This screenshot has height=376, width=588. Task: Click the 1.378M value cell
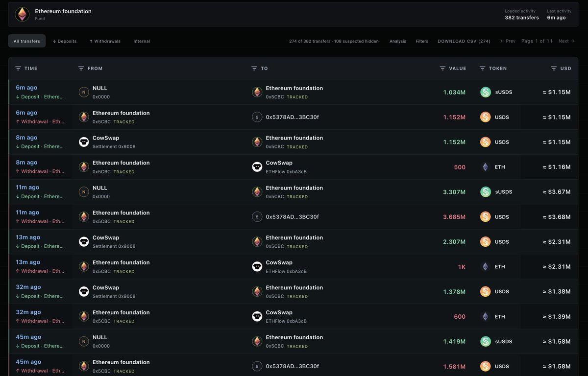click(454, 292)
